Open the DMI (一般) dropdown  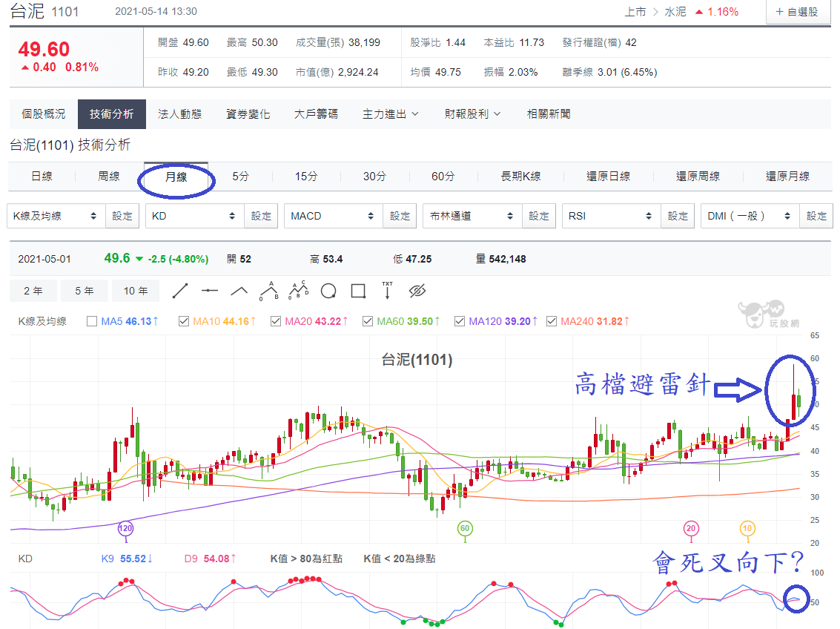click(x=750, y=216)
